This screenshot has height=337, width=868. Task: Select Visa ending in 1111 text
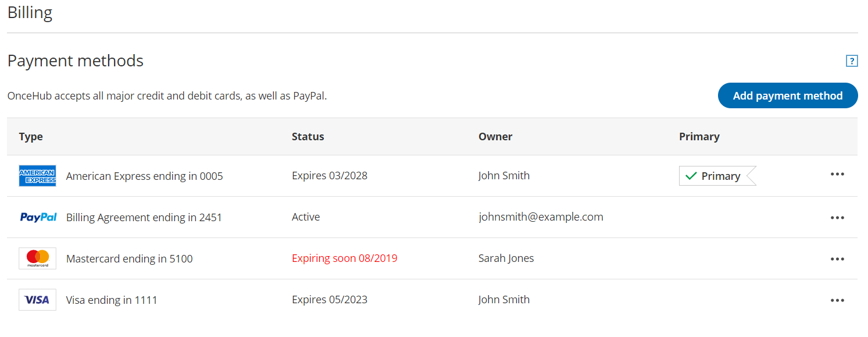point(112,300)
